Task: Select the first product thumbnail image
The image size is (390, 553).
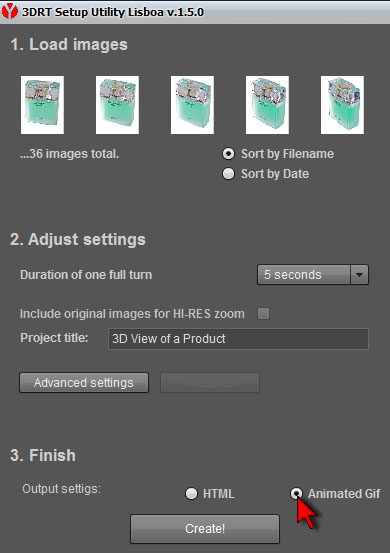Action: (42, 105)
